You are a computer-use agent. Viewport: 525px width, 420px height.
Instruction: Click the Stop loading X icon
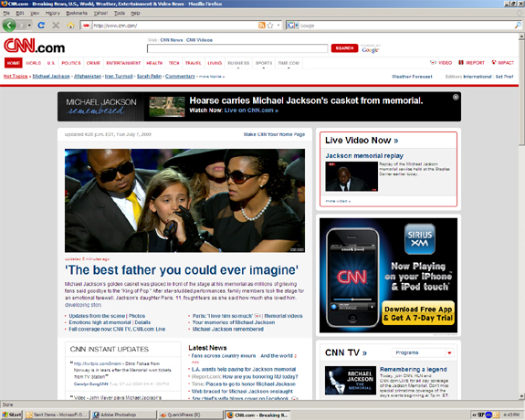56,26
